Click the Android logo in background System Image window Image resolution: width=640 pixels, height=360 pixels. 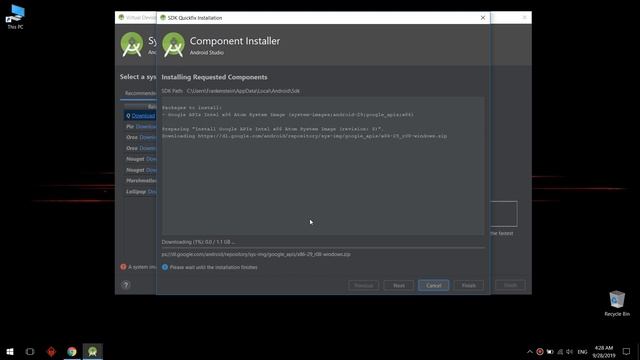[x=132, y=44]
